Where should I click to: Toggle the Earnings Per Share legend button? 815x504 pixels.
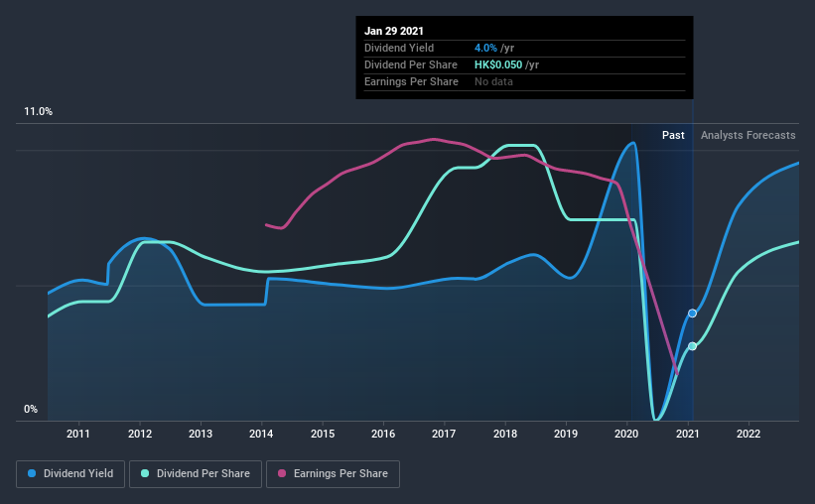coord(333,474)
